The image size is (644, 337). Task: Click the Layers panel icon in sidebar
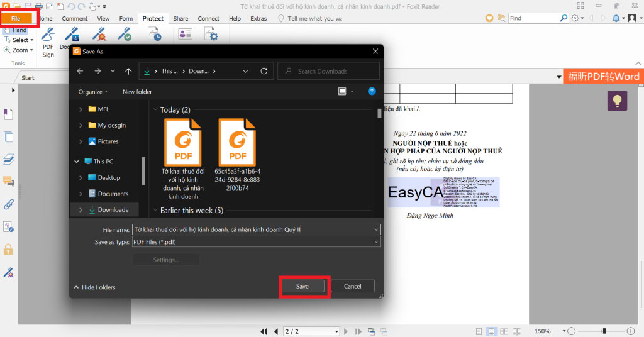pyautogui.click(x=9, y=158)
